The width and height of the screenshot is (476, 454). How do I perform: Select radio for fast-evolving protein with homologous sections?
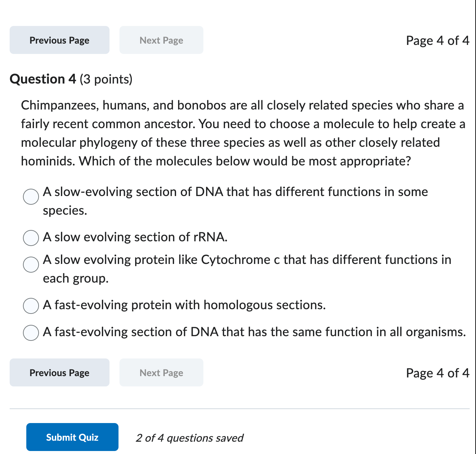(31, 306)
